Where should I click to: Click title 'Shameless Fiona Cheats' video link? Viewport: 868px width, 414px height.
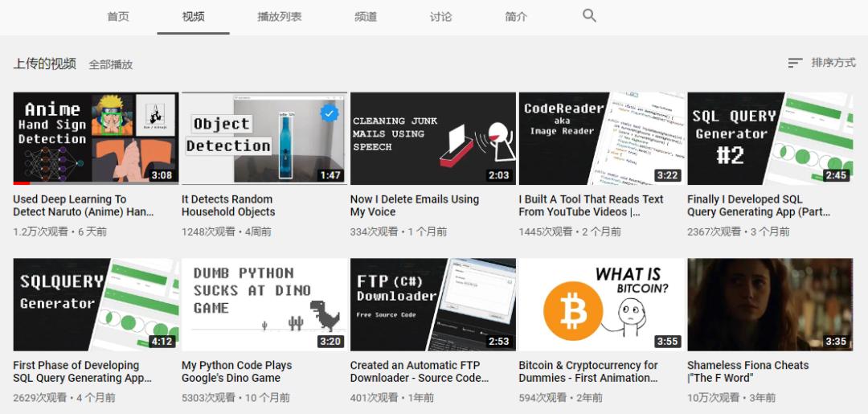(x=748, y=371)
